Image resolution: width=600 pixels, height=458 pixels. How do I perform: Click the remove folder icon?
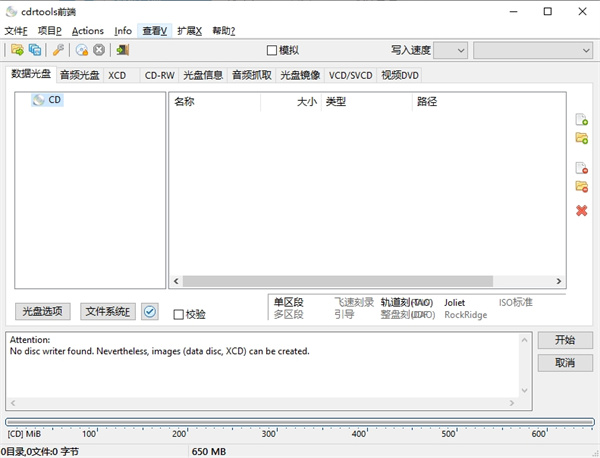pyautogui.click(x=582, y=186)
